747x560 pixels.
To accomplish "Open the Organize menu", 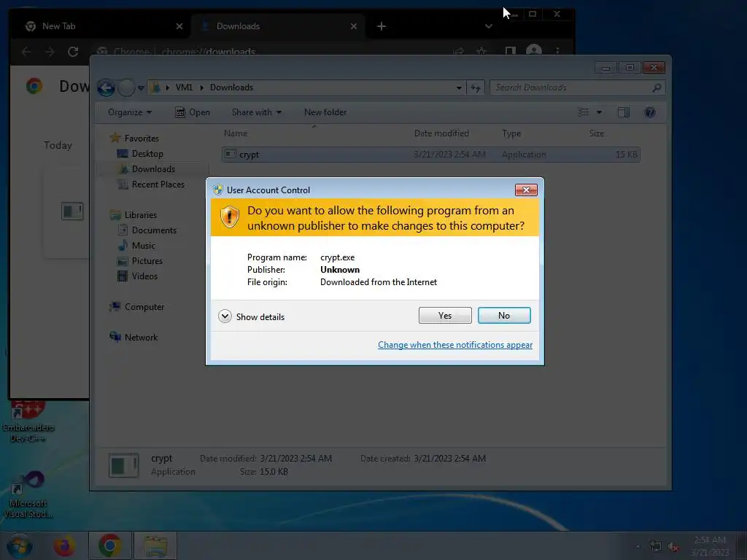I will 130,112.
